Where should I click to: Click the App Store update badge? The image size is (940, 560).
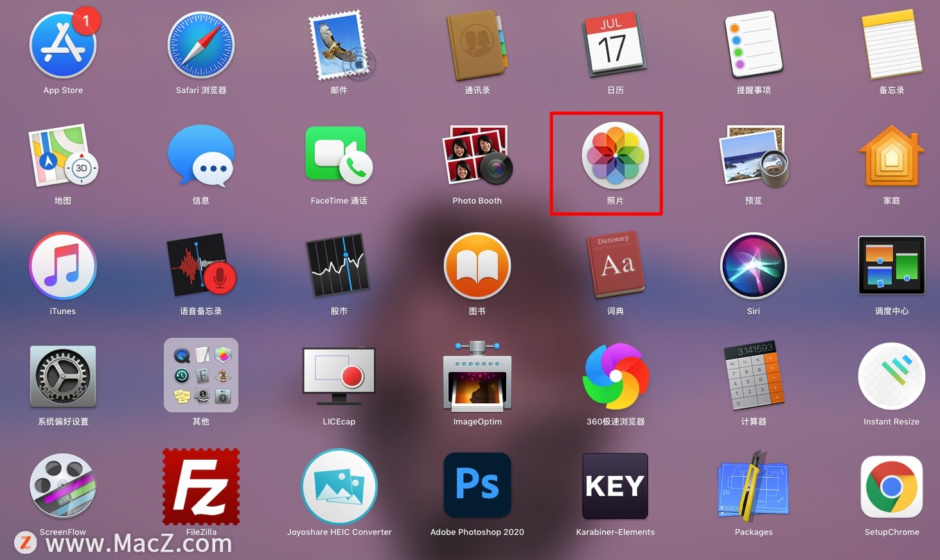pos(86,21)
